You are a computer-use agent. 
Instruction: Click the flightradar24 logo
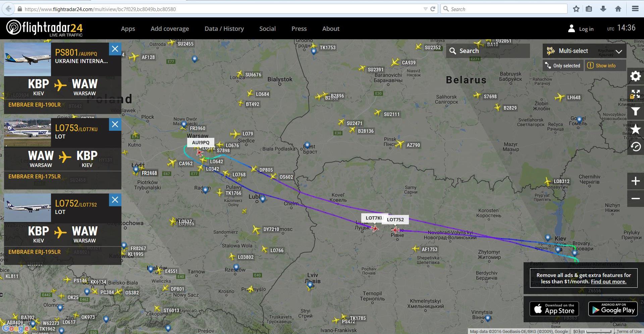tap(44, 28)
